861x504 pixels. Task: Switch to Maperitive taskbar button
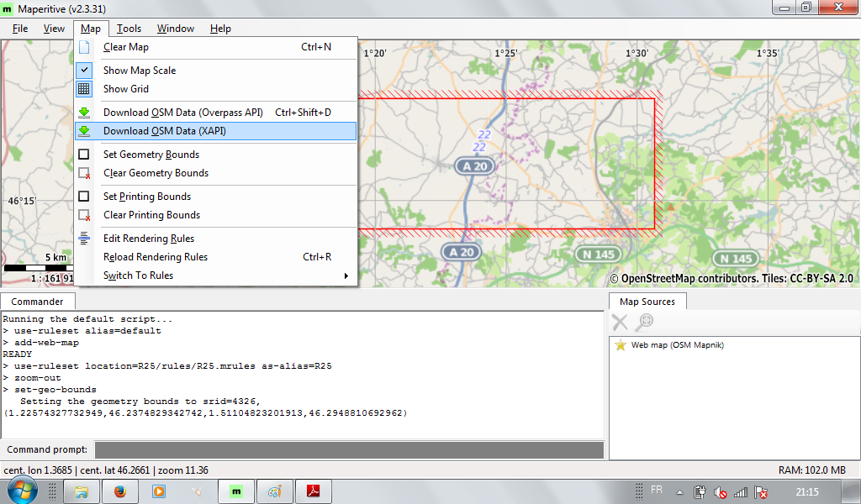coord(236,491)
